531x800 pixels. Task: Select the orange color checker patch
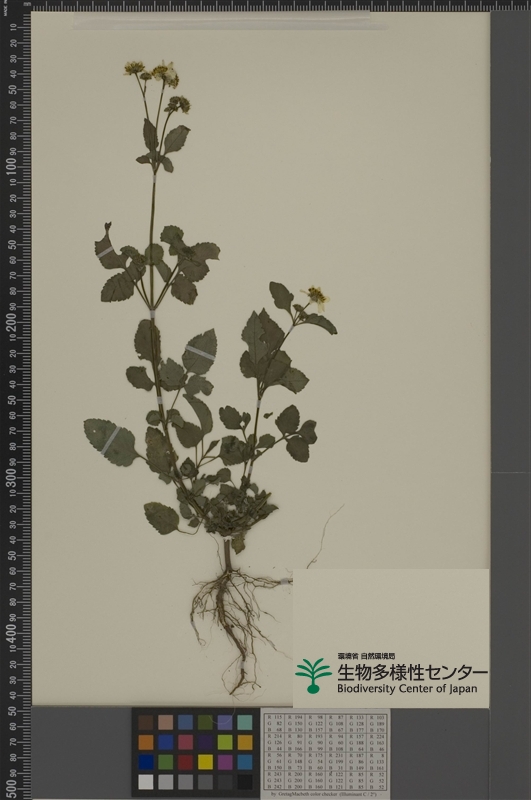click(x=146, y=742)
